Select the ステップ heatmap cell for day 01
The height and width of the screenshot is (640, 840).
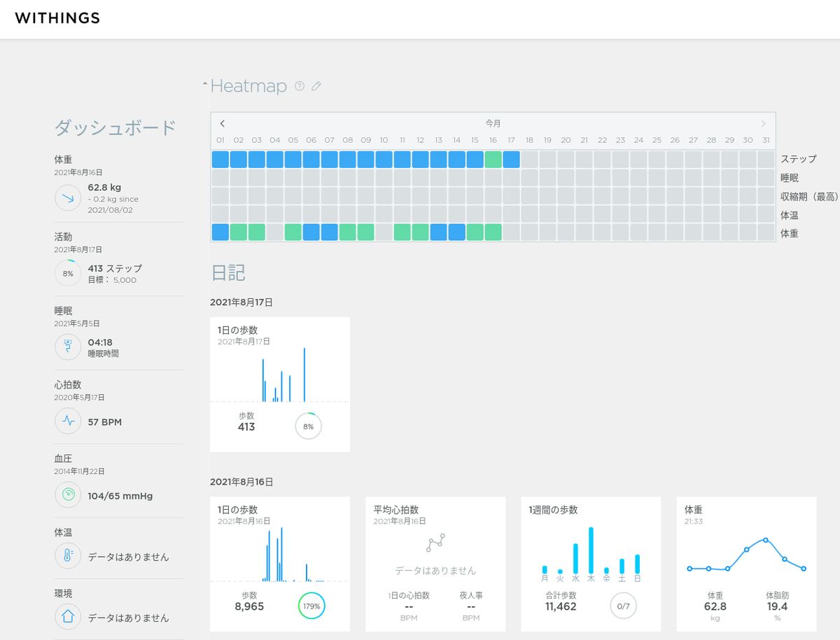pos(220,159)
